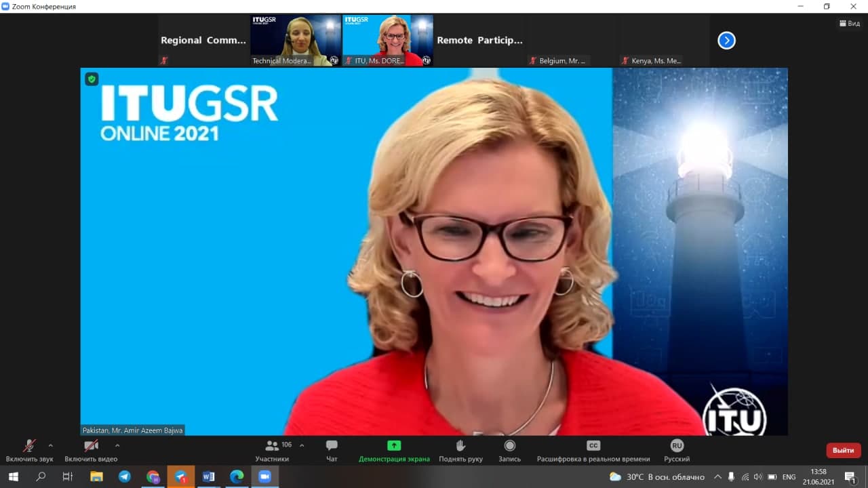Select the Remote Particip... participant tile
This screenshot has width=868, height=488.
tap(479, 41)
